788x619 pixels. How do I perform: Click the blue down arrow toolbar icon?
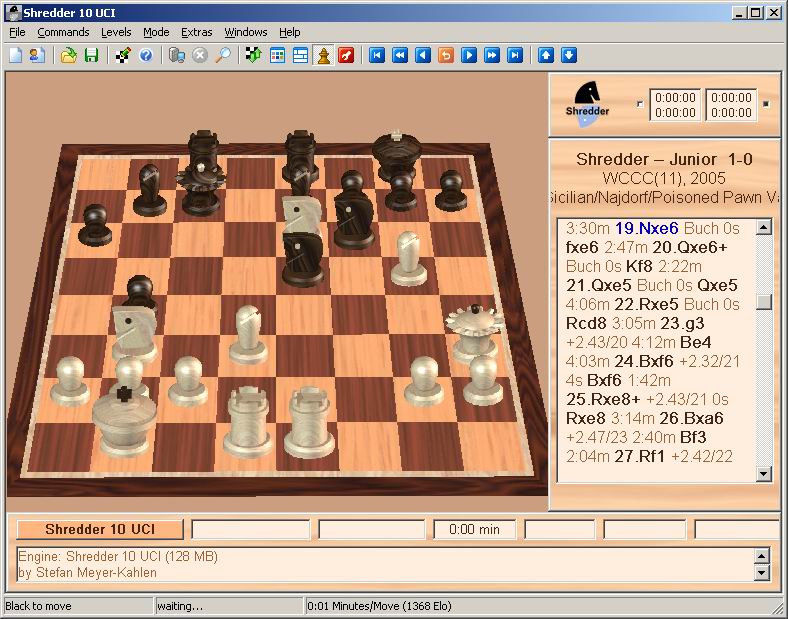(x=569, y=55)
